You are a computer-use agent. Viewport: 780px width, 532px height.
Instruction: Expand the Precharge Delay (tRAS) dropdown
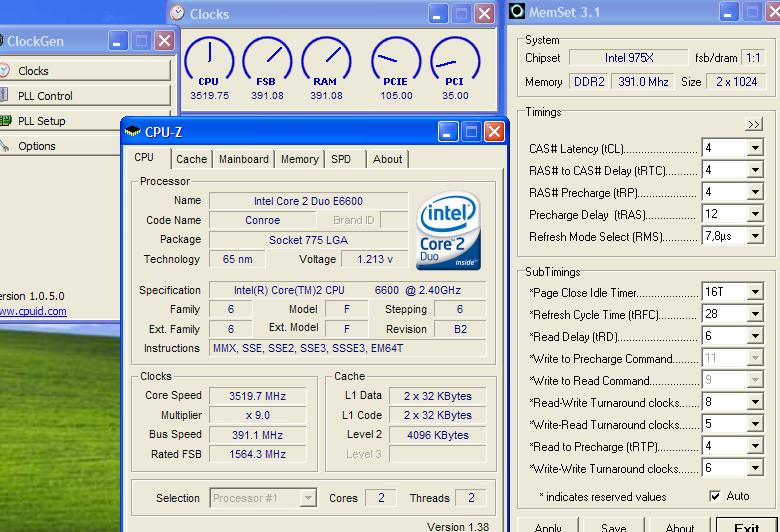(755, 214)
